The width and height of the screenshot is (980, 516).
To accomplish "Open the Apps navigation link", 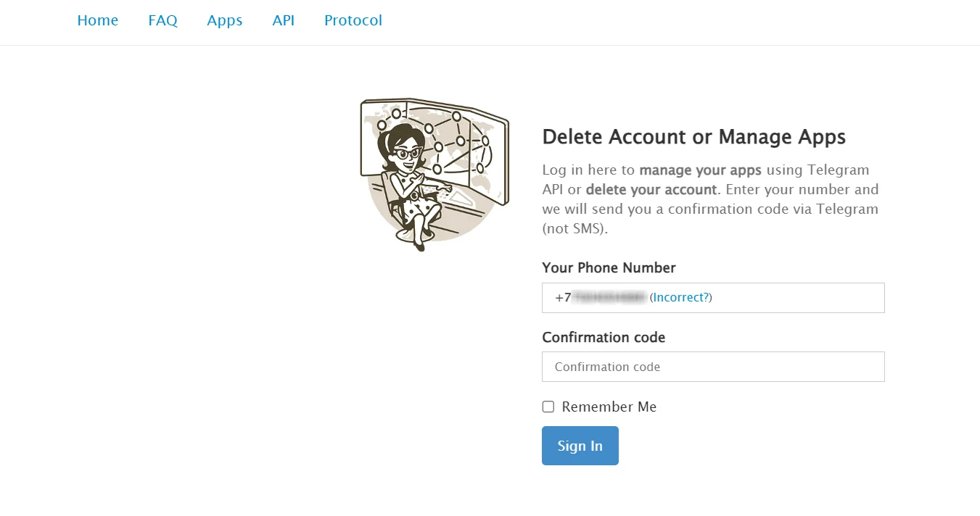I will click(224, 20).
